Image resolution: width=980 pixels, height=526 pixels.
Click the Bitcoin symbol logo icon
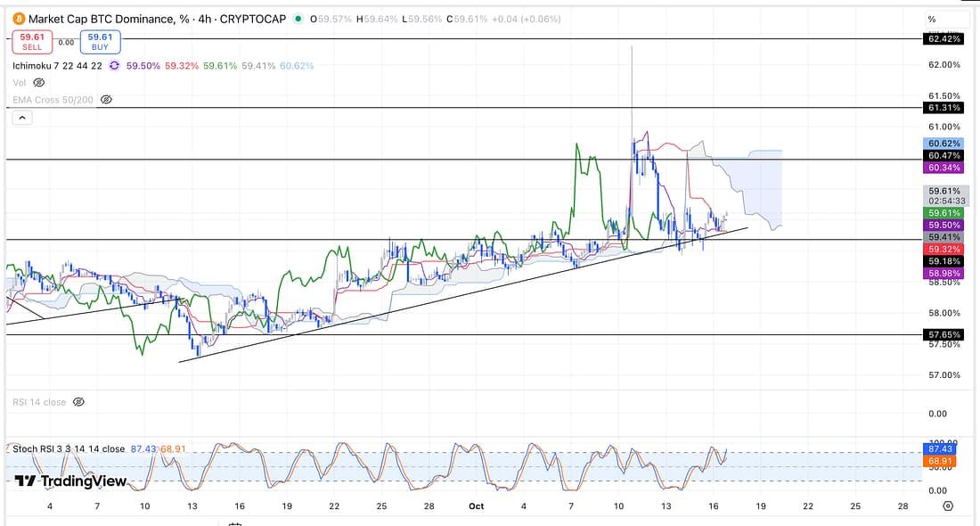click(17, 19)
